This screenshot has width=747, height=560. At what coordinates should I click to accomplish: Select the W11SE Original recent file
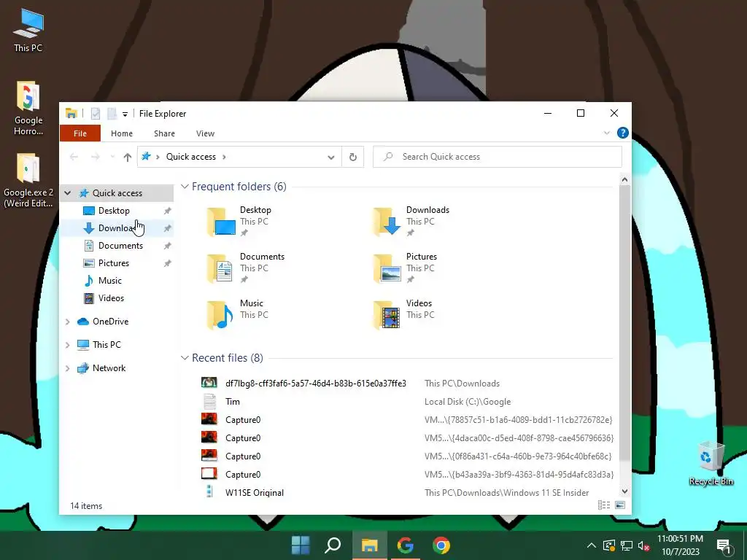pos(406,492)
